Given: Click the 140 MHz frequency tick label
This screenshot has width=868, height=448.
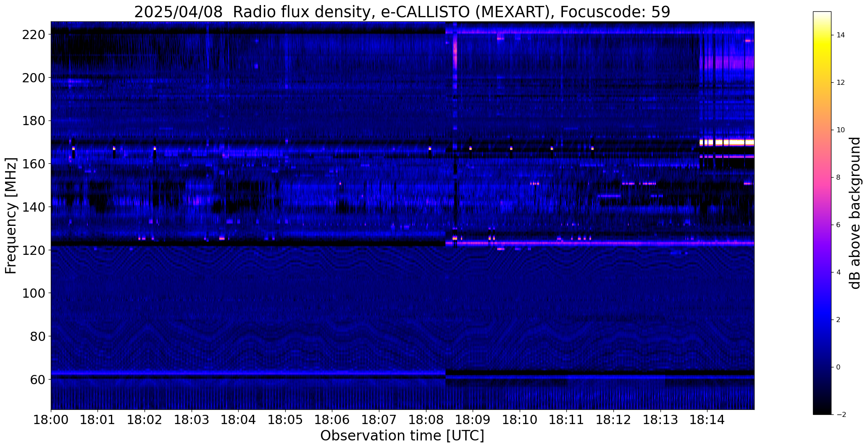Looking at the screenshot, I should point(34,207).
